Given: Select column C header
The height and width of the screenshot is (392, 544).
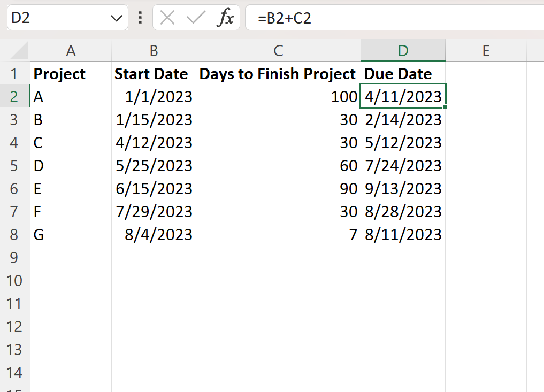Looking at the screenshot, I should (x=278, y=51).
